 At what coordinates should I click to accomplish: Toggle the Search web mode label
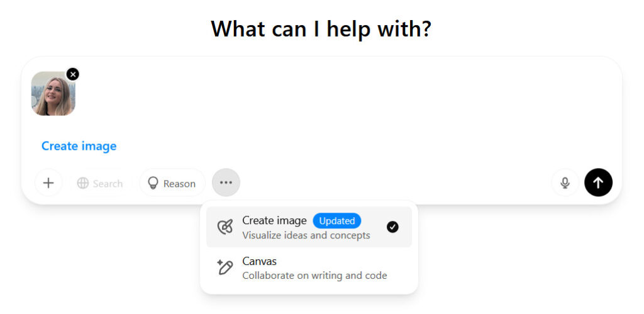pos(108,184)
